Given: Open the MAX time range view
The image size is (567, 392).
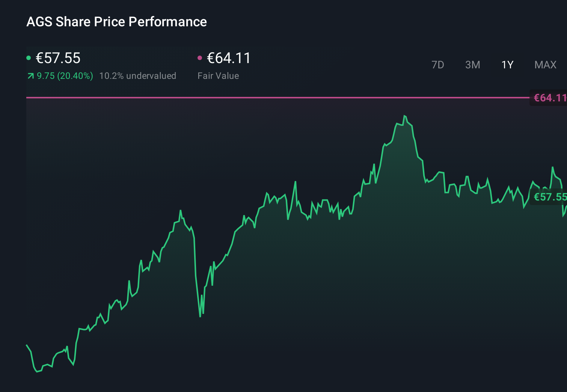Looking at the screenshot, I should pyautogui.click(x=545, y=65).
